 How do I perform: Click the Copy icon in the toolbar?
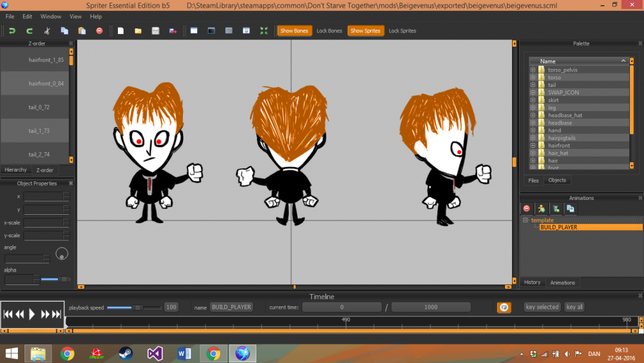pyautogui.click(x=64, y=31)
